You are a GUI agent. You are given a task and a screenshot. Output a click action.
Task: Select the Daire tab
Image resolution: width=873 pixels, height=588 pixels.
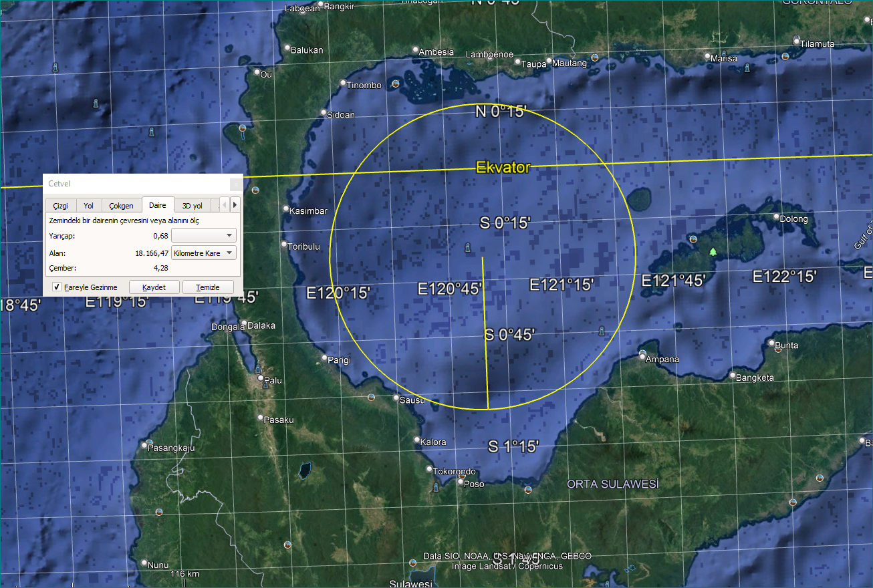pyautogui.click(x=158, y=205)
